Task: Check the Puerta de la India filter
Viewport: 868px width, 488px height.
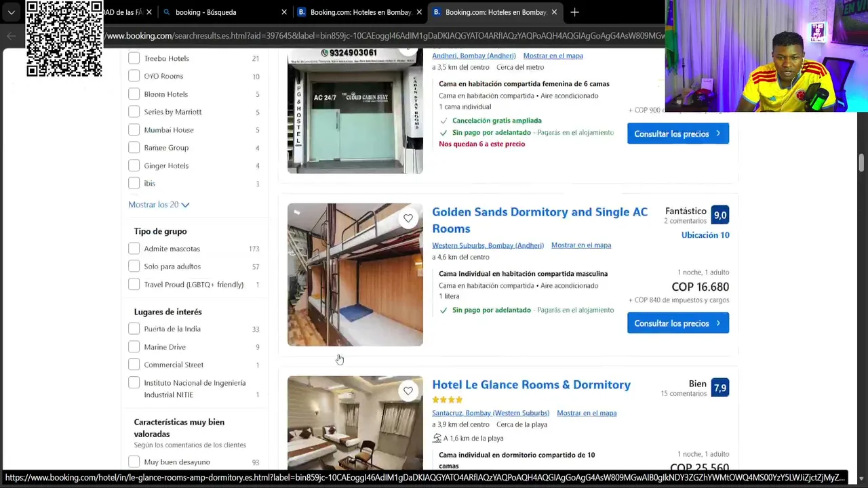Action: point(134,329)
